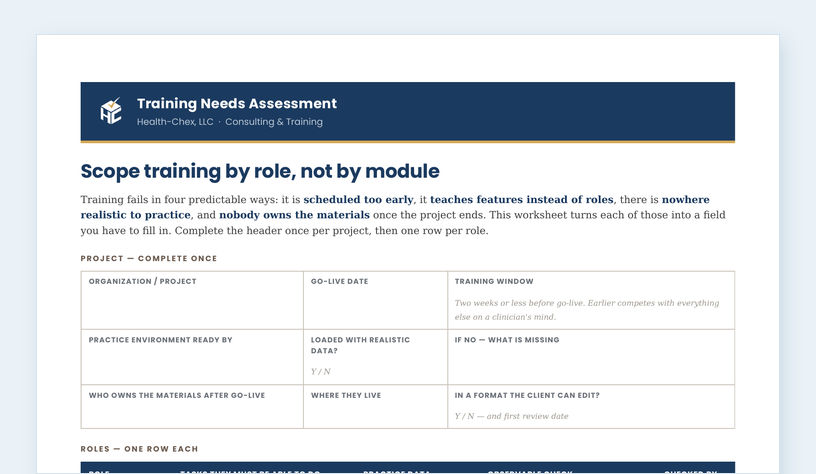Click the 'In a format the client can edit?' cell
The height and width of the screenshot is (474, 816).
pos(591,407)
